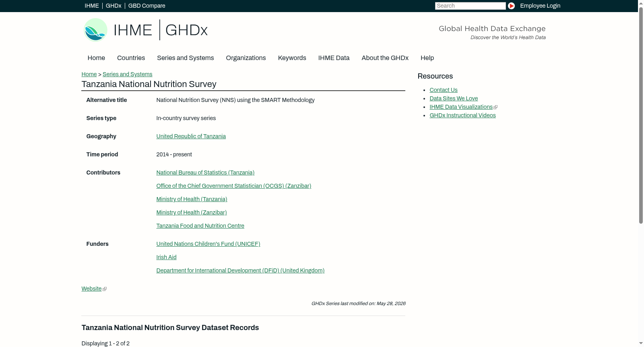Click "Displaying 1 - 2 of 2" text
Viewport: 644px width, 347px height.
click(x=105, y=343)
